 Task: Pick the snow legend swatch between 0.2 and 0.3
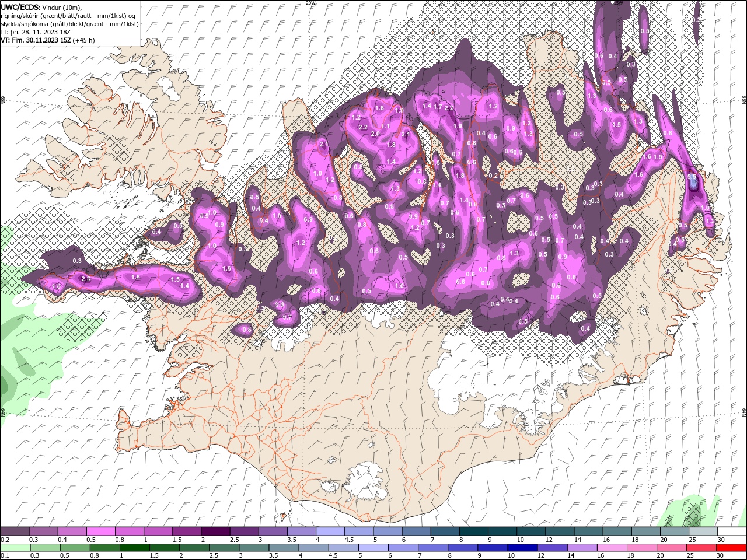(16, 531)
